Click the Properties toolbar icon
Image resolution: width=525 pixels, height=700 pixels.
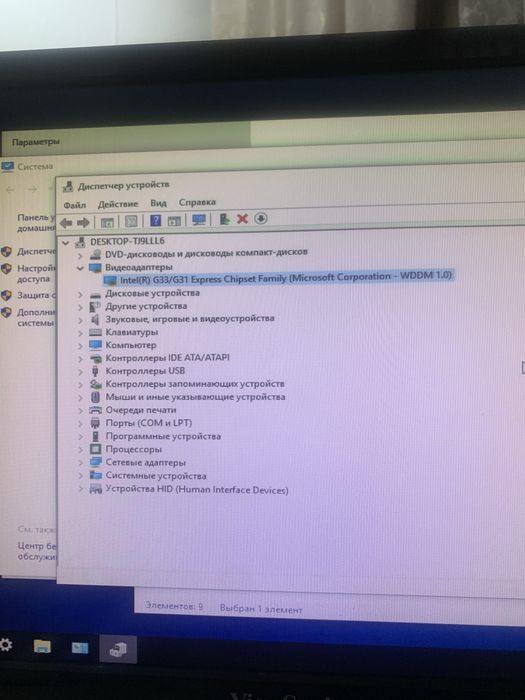coord(131,221)
